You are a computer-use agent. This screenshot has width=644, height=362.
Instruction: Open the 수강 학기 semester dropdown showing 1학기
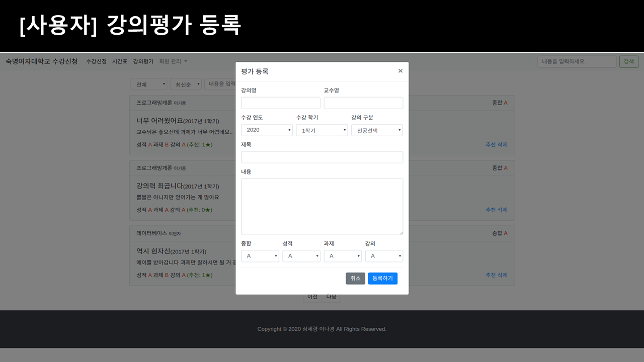(322, 130)
